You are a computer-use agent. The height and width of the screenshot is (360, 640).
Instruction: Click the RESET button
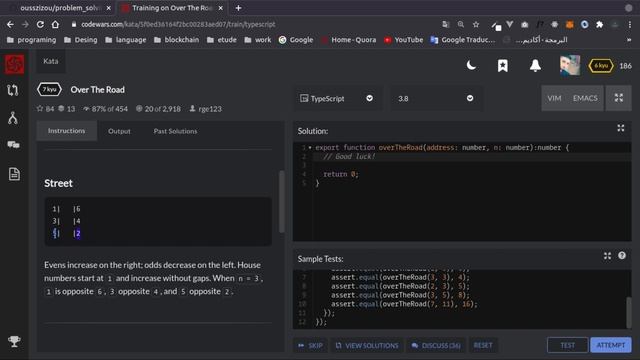483,345
